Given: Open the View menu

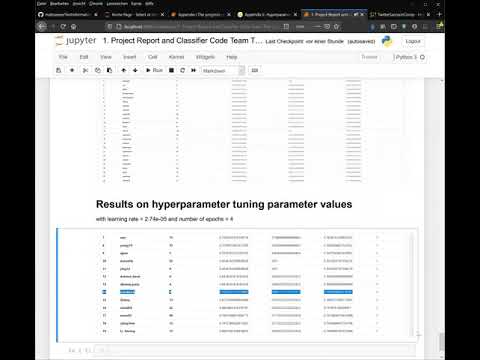Looking at the screenshot, I should coord(106,57).
